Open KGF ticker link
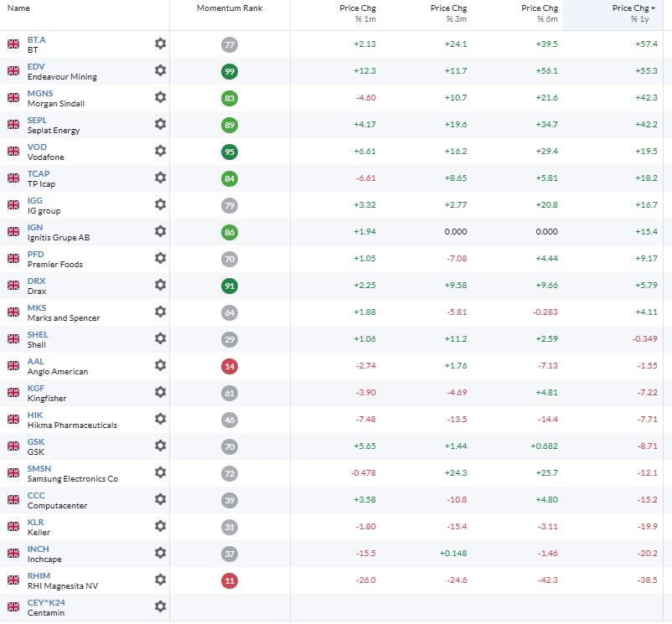Viewport: 672px width, 624px height. pos(36,389)
